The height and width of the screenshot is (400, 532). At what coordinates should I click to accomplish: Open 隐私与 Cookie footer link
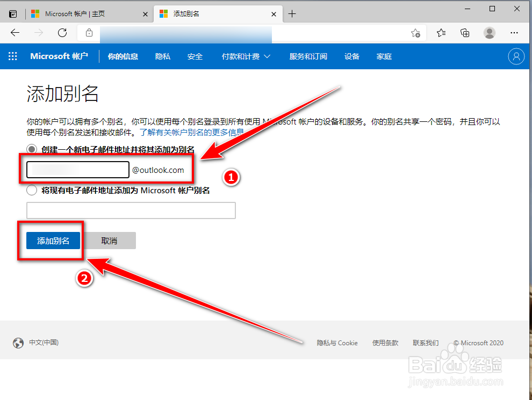coord(337,343)
